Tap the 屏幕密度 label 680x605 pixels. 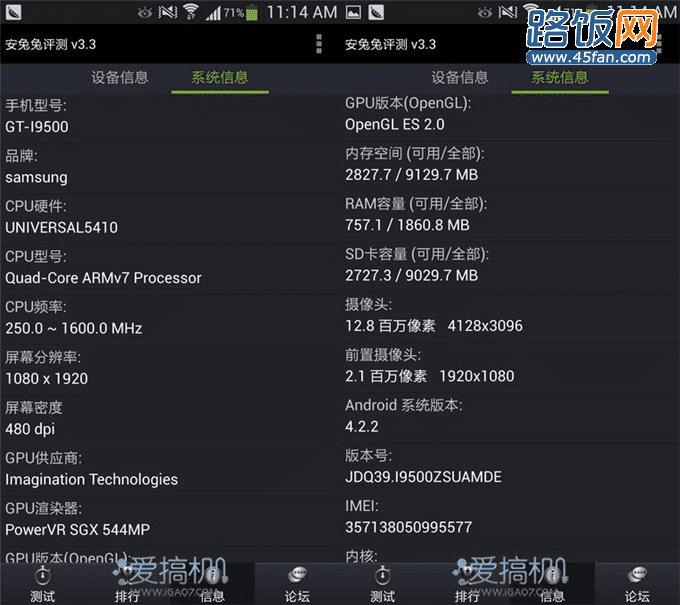click(x=33, y=408)
